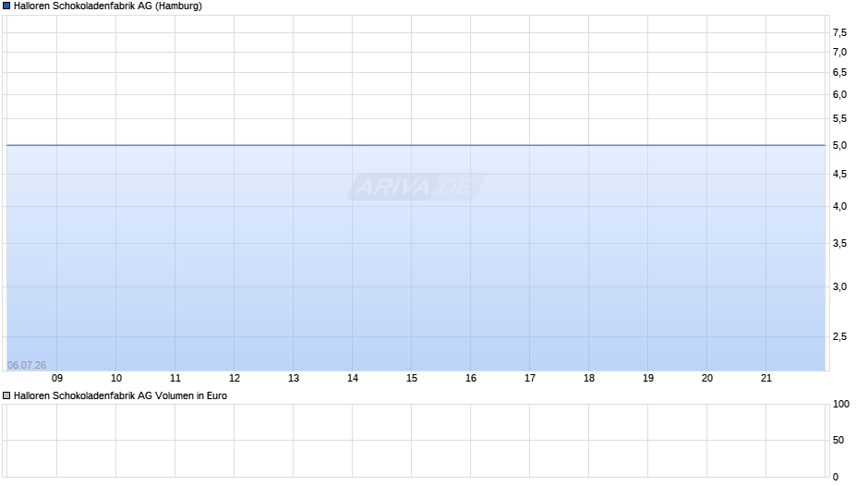Click the 6,0 price axis label

point(839,94)
